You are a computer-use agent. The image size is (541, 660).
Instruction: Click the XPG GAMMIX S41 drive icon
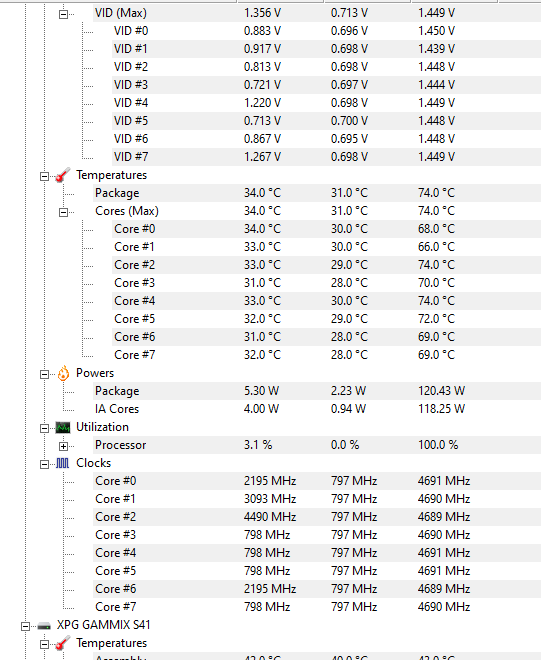coord(44,626)
